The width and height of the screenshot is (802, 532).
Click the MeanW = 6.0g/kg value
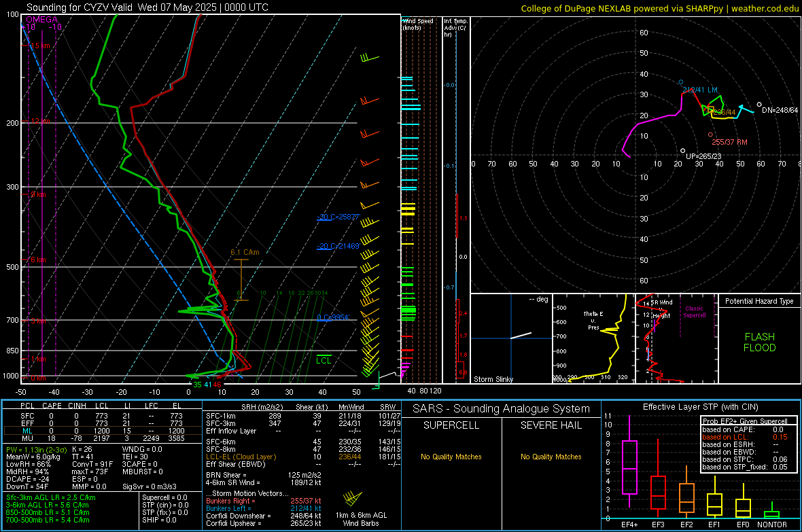coord(33,457)
